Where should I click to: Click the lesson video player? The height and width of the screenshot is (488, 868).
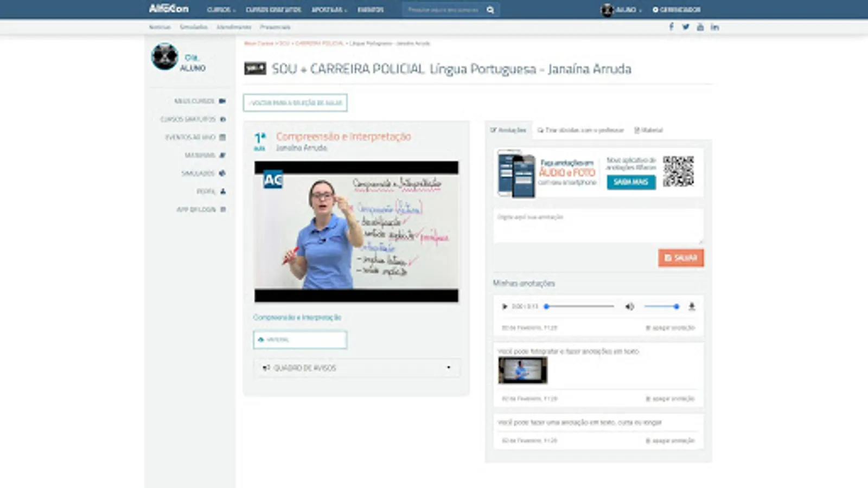[356, 232]
